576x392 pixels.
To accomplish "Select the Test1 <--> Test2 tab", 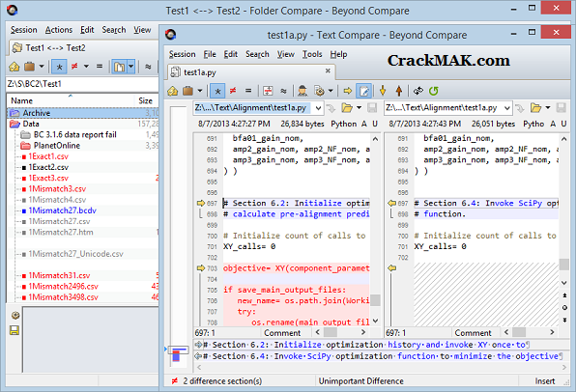I will (55, 48).
